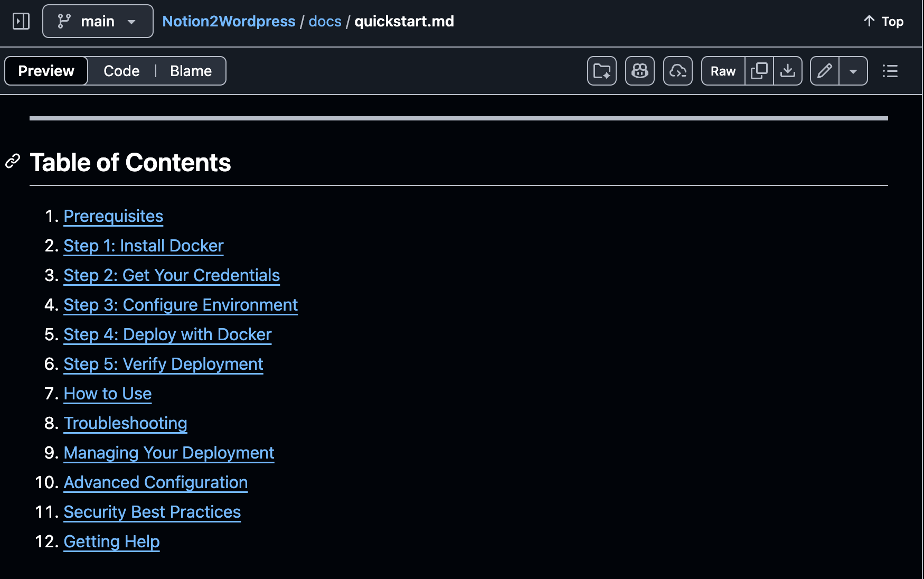Open Step 4: Deploy with Docker link

(x=167, y=334)
